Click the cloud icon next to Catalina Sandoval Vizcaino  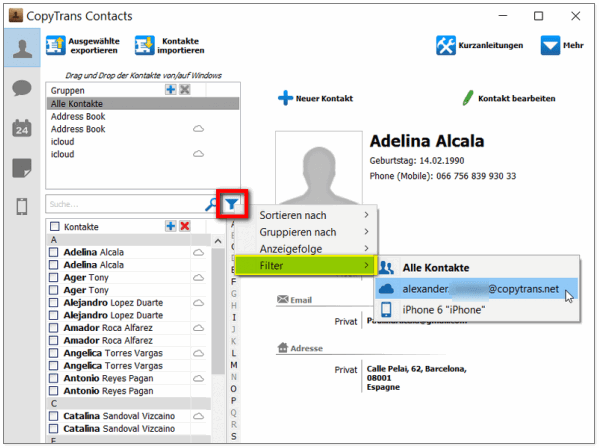point(198,416)
